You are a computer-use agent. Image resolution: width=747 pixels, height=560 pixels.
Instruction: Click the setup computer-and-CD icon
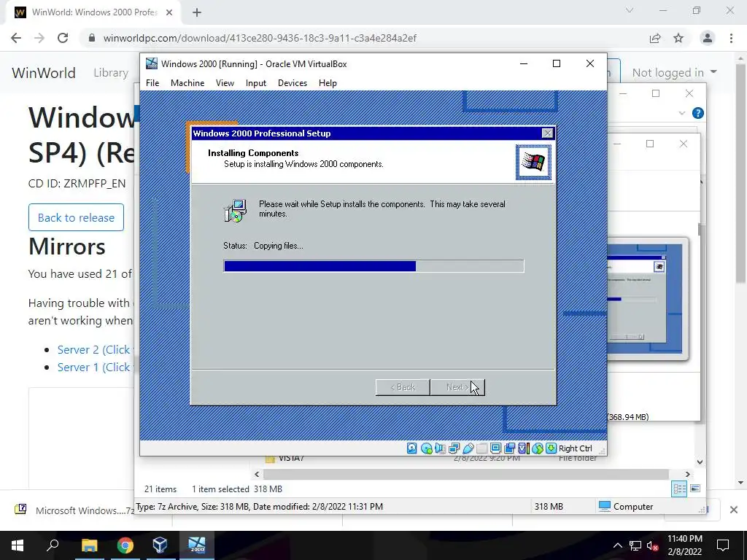click(x=235, y=211)
